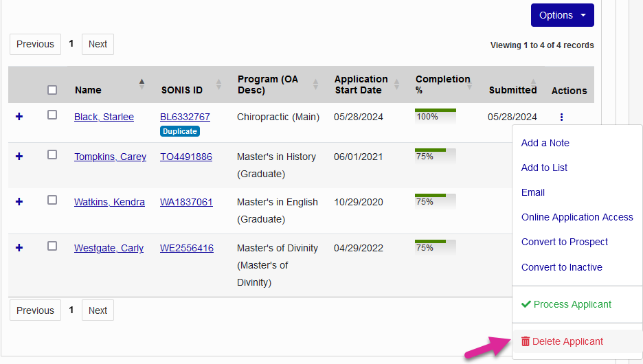Click the Chiropractic (Main) program cell
643x364 pixels.
click(x=278, y=117)
